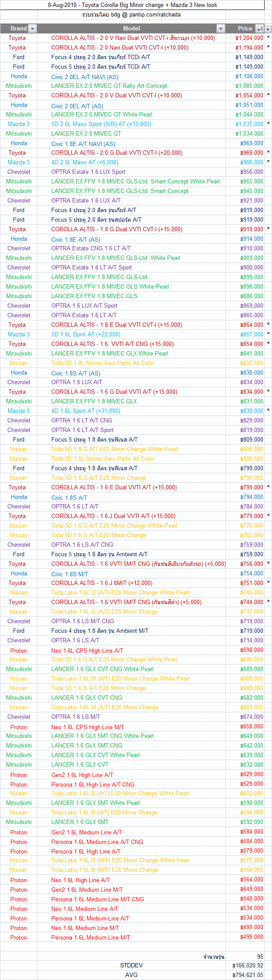272x980 pixels.
Task: Open the Brand column filter dropdown
Action: tap(32, 29)
